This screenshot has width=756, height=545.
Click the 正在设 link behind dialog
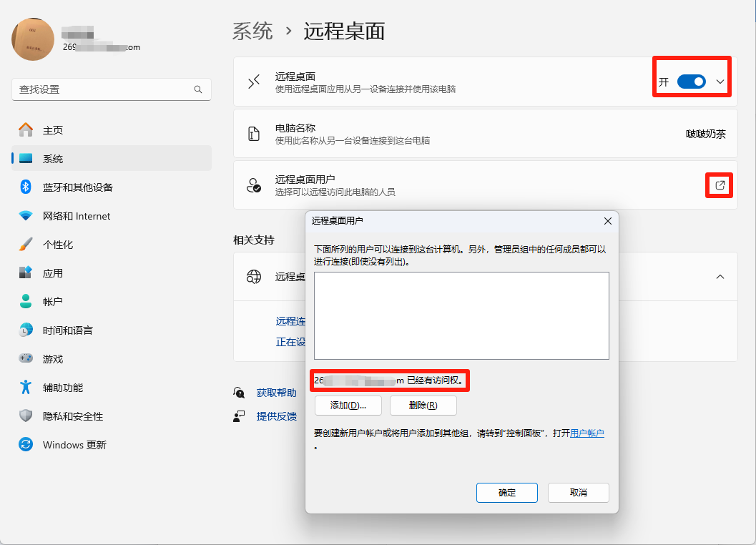290,342
